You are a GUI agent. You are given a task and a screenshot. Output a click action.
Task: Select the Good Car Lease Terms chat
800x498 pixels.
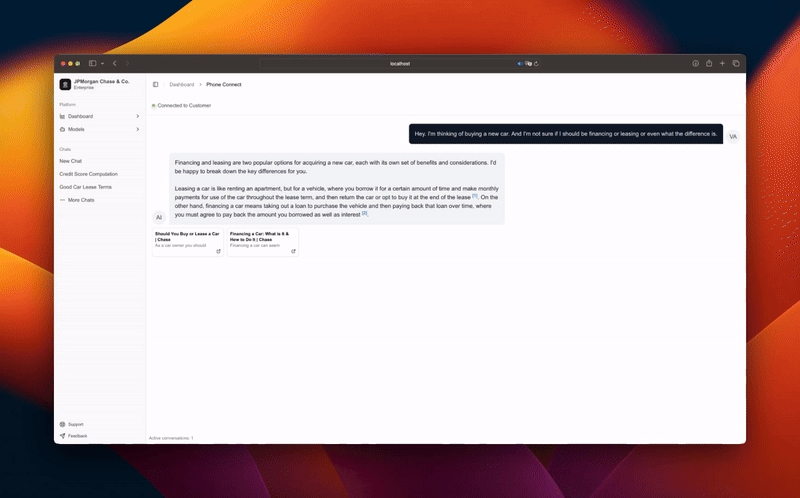point(85,187)
